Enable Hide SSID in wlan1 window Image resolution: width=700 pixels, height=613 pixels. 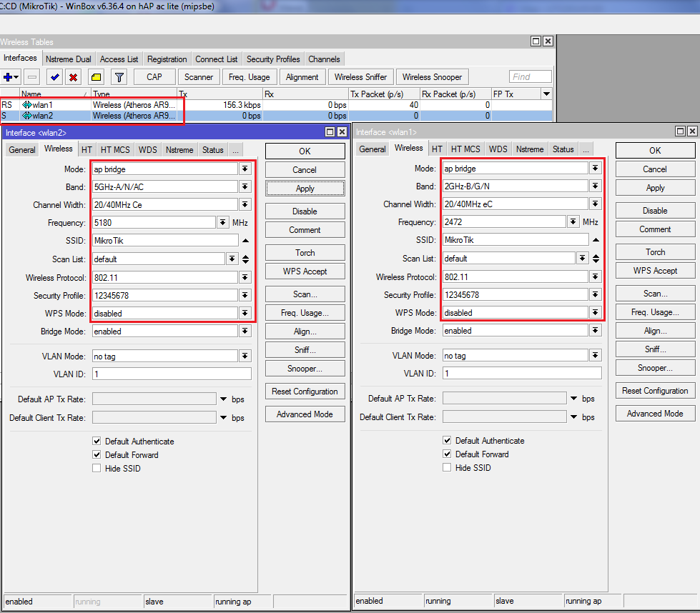[x=447, y=467]
